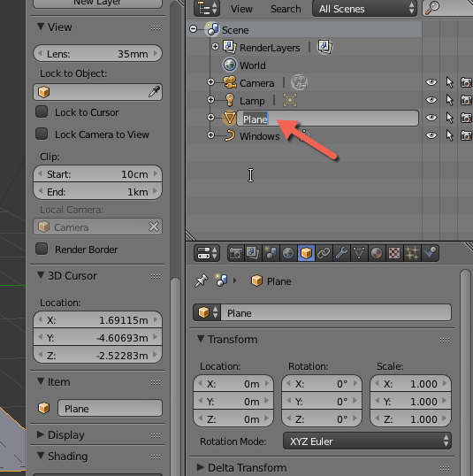Click the 3D Cursor X location field

97,320
